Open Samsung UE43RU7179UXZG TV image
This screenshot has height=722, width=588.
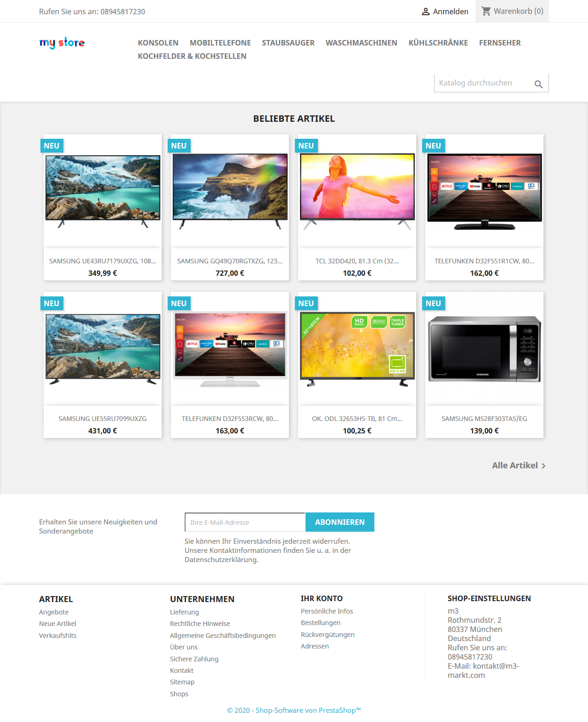102,191
